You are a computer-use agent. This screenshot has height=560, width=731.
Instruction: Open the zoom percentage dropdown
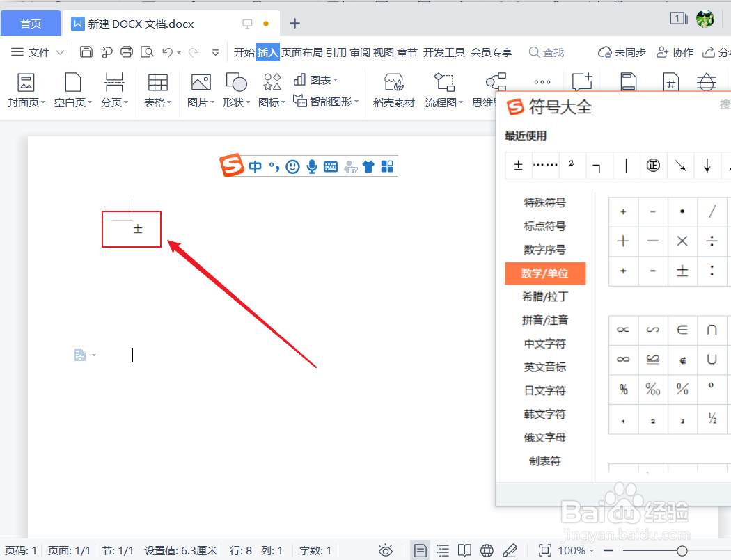tap(573, 550)
